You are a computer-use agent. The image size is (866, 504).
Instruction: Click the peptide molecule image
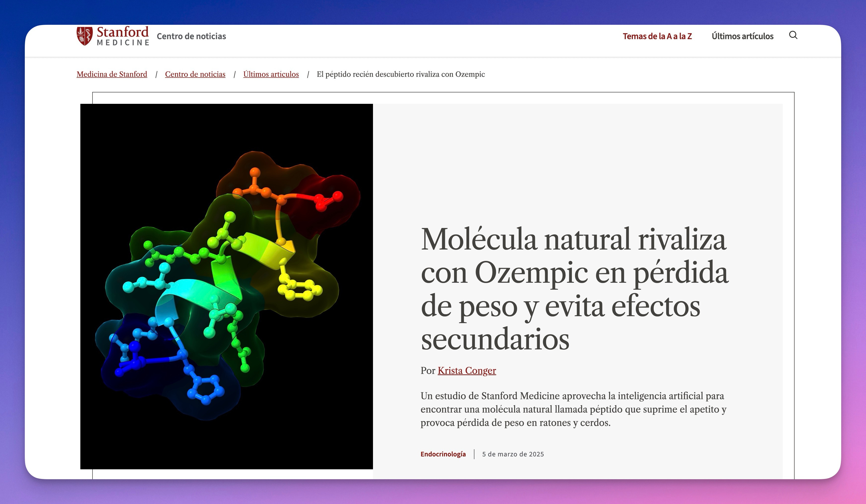pyautogui.click(x=226, y=286)
